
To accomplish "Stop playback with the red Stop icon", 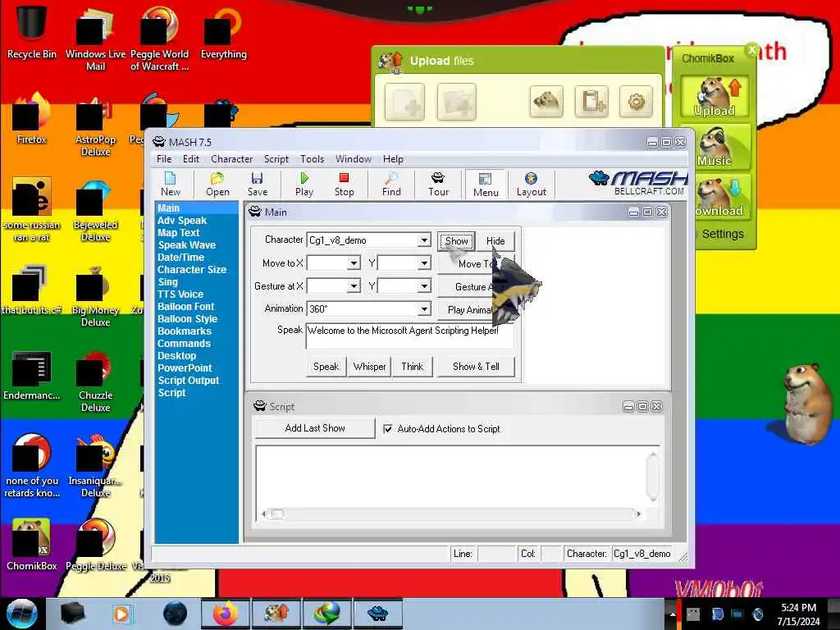I will tap(344, 185).
